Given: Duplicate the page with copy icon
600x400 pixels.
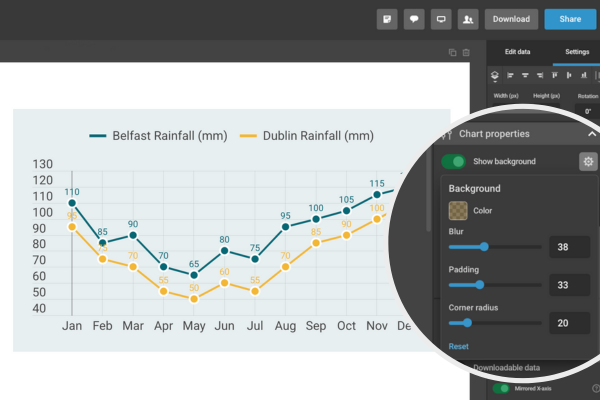Looking at the screenshot, I should coord(452,52).
